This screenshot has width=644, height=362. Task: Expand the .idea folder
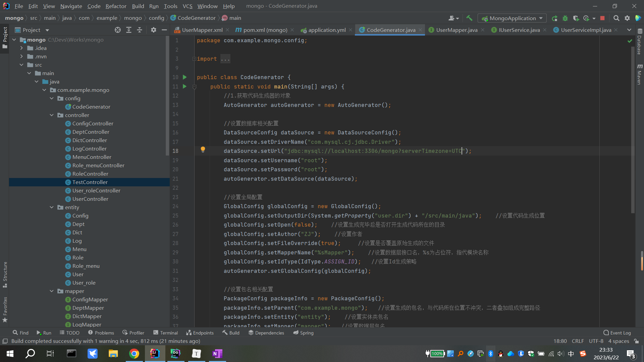coord(21,48)
